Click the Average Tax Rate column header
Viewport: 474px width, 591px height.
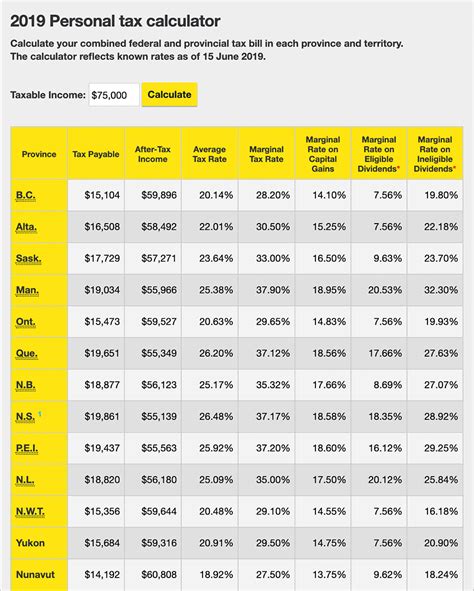[209, 154]
